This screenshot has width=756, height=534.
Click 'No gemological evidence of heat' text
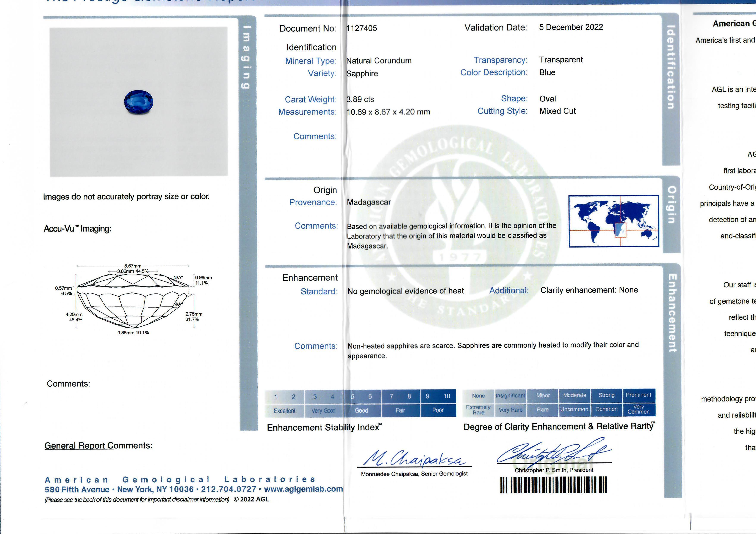point(406,291)
